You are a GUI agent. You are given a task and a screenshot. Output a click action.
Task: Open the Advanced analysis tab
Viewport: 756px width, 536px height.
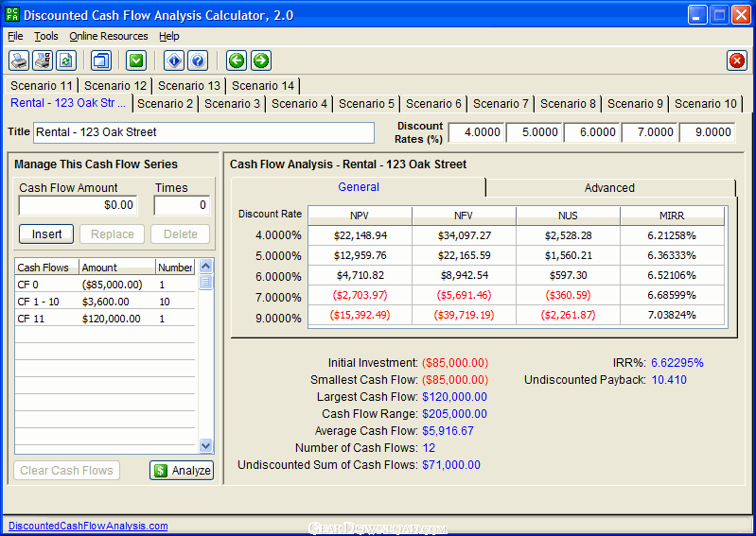click(x=609, y=188)
